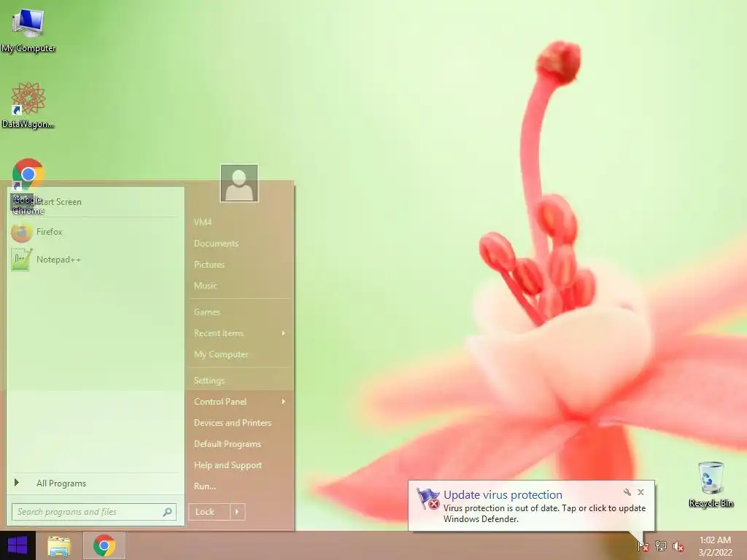Click the Windows Start button on taskbar
Image resolution: width=747 pixels, height=560 pixels.
(18, 545)
